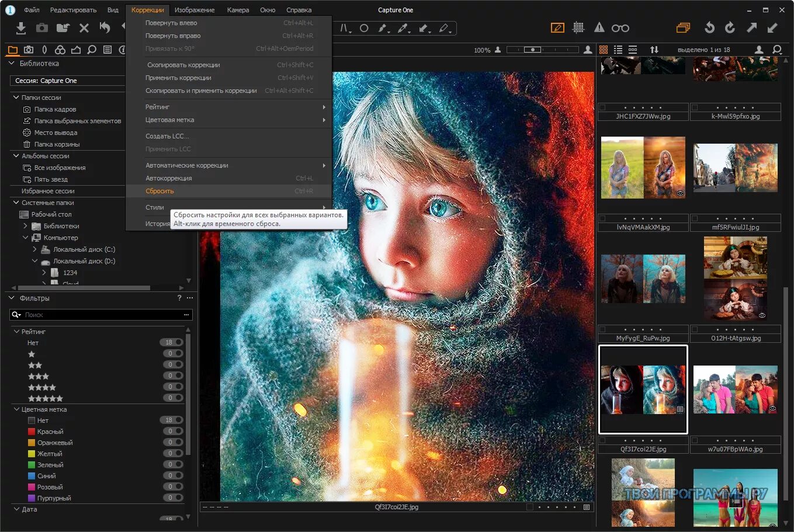This screenshot has height=532, width=794.
Task: Switch browser to list view icon
Action: [618, 50]
